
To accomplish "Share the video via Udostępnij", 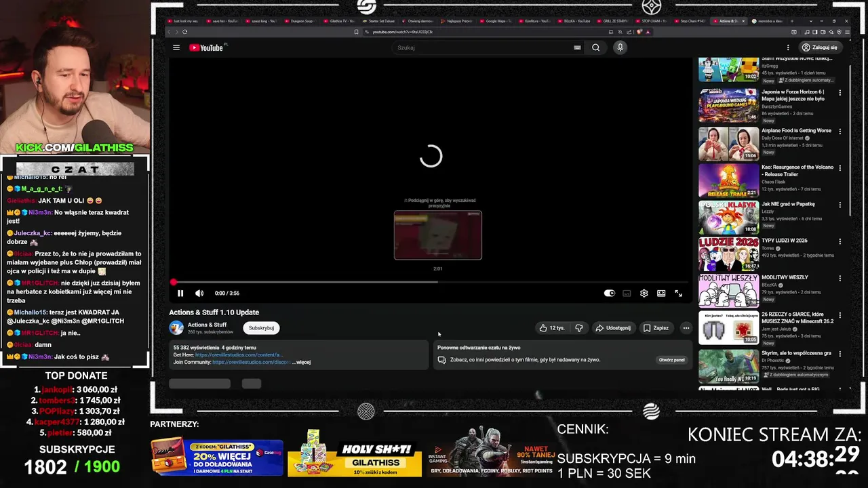I will 613,328.
